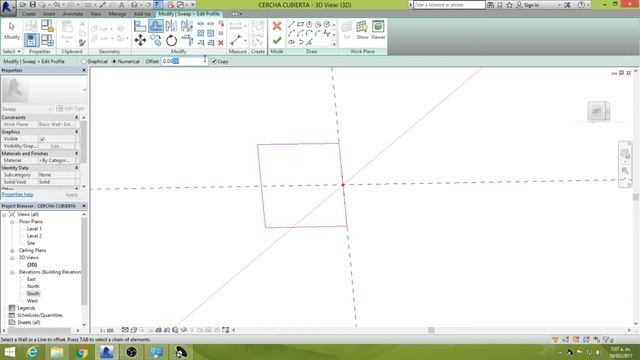The height and width of the screenshot is (360, 640).
Task: Click the Edit Type button
Action: (70, 109)
